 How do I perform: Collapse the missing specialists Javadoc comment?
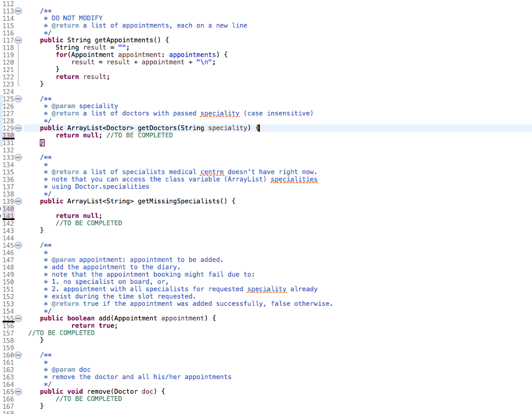18,157
